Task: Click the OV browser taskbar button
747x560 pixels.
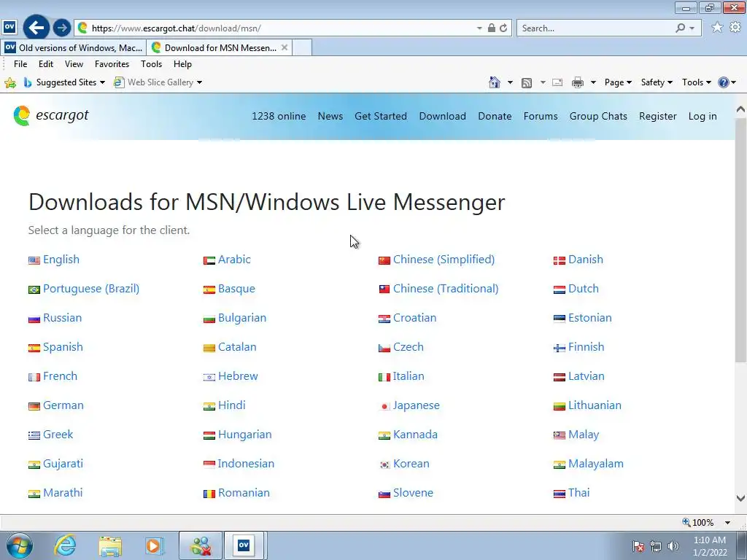Action: click(244, 545)
